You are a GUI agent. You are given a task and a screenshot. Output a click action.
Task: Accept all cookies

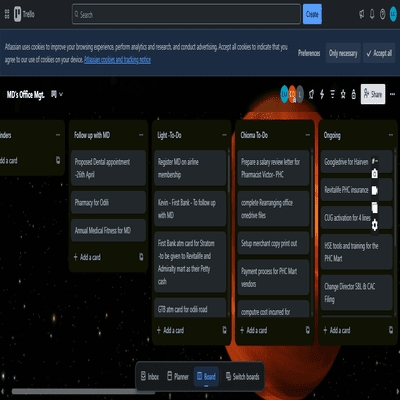[379, 53]
